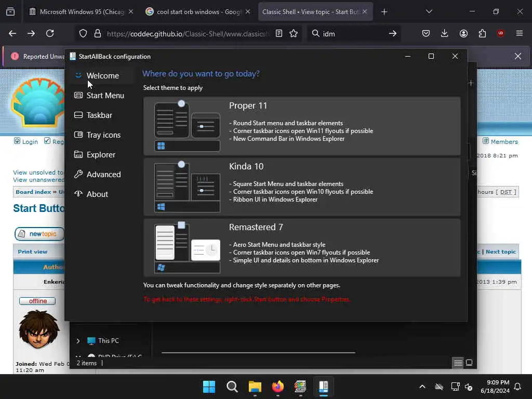Open the Explorer settings page
This screenshot has width=532, height=399.
102,154
